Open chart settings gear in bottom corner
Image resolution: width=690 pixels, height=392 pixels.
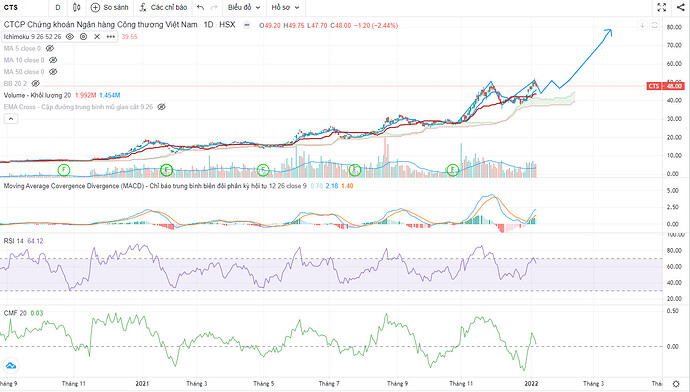coord(676,384)
